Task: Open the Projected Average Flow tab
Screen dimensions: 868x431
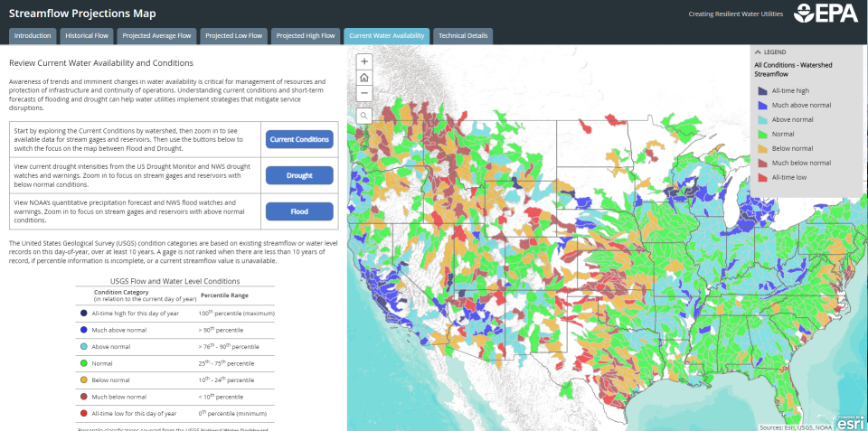Action: tap(156, 36)
